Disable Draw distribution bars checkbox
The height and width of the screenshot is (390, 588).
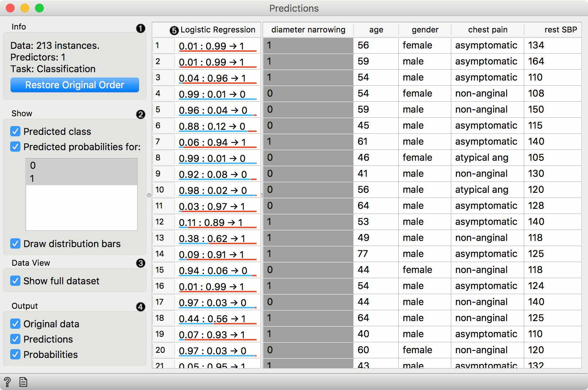pos(15,243)
